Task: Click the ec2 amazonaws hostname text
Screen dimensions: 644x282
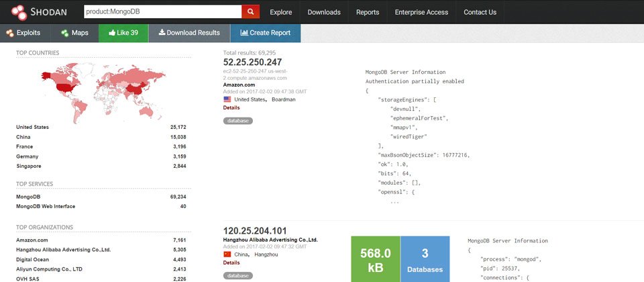Action: pyautogui.click(x=255, y=75)
